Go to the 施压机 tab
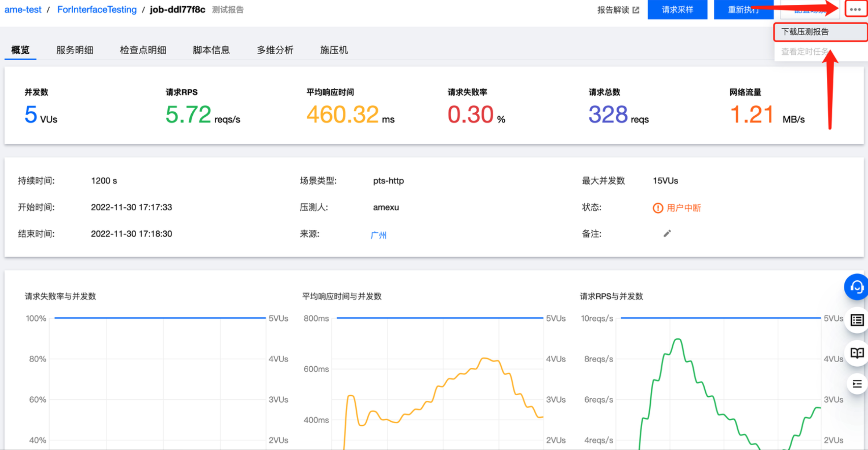The height and width of the screenshot is (450, 868). (334, 50)
